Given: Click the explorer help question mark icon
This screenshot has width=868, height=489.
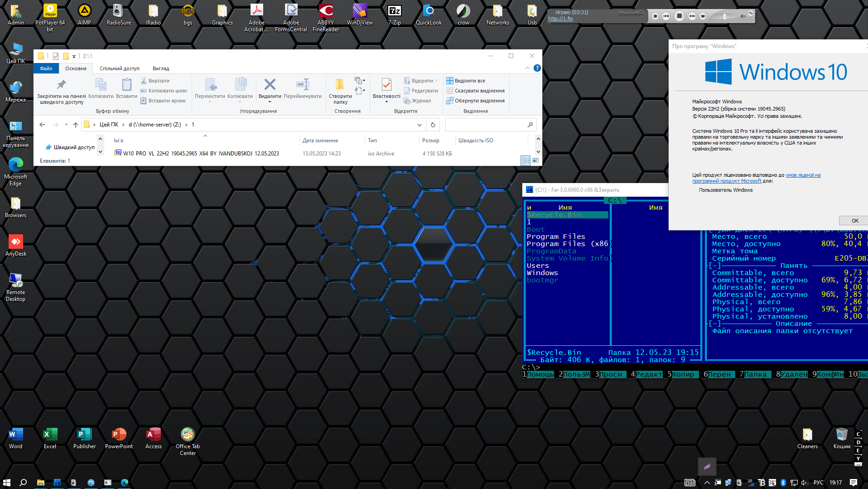Looking at the screenshot, I should tap(537, 68).
